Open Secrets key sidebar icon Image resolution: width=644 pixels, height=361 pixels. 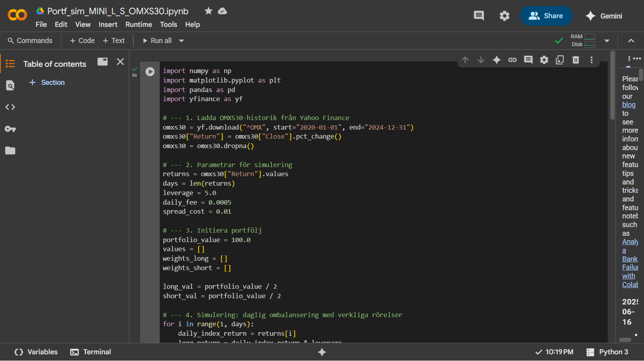(10, 129)
